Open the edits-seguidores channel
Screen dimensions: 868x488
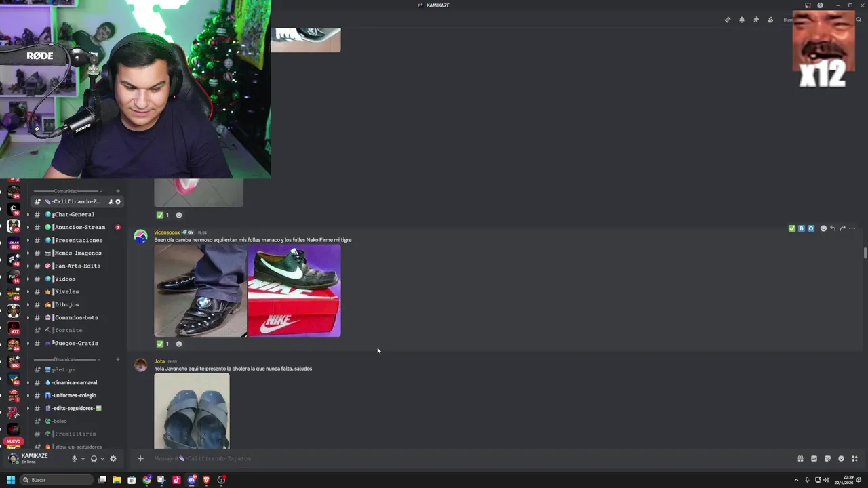click(77, 408)
